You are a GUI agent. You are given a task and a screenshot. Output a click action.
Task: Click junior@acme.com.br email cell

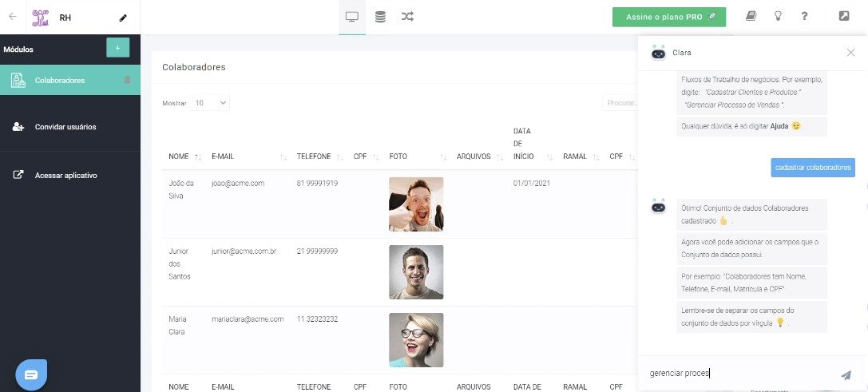(x=244, y=251)
